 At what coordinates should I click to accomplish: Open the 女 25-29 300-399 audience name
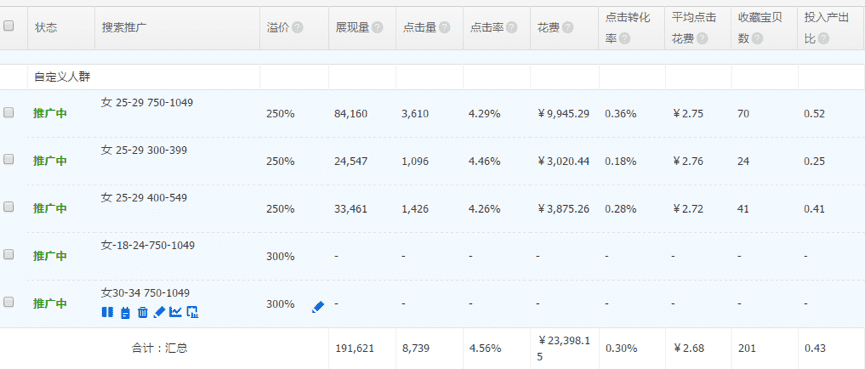click(144, 150)
